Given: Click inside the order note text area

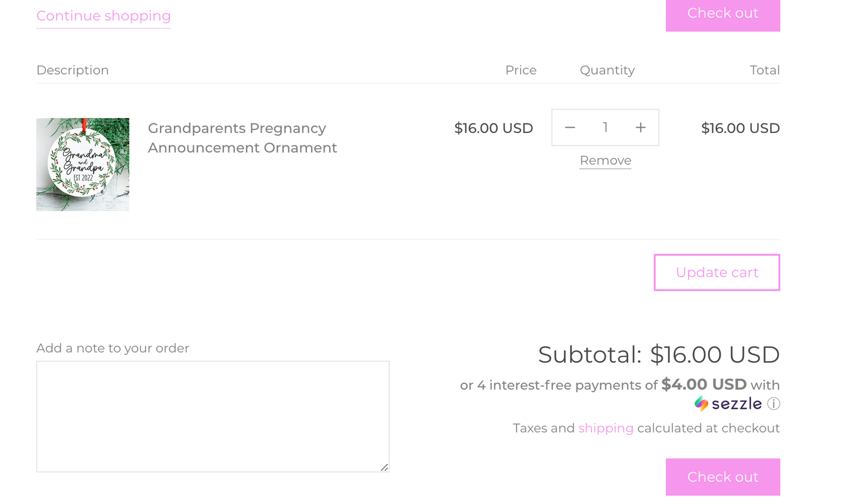Looking at the screenshot, I should coord(212,416).
